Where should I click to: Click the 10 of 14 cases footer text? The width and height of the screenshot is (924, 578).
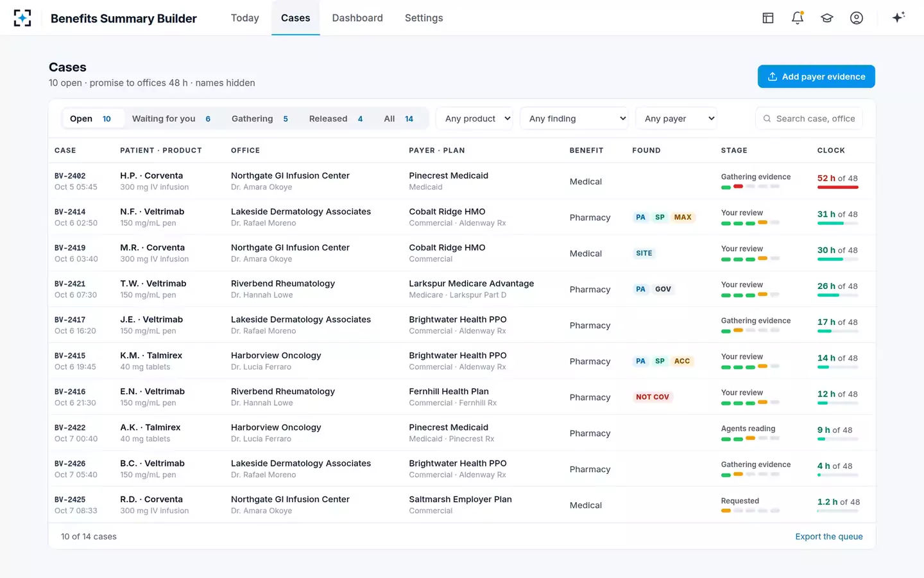click(x=89, y=537)
